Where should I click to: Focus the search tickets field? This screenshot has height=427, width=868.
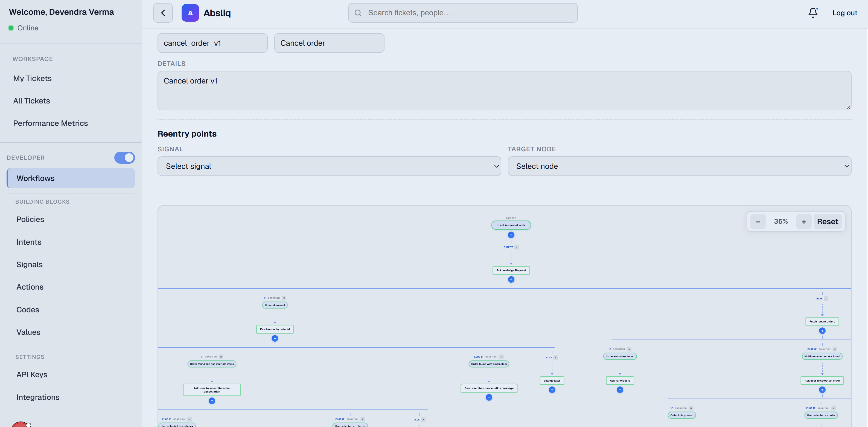tap(463, 13)
